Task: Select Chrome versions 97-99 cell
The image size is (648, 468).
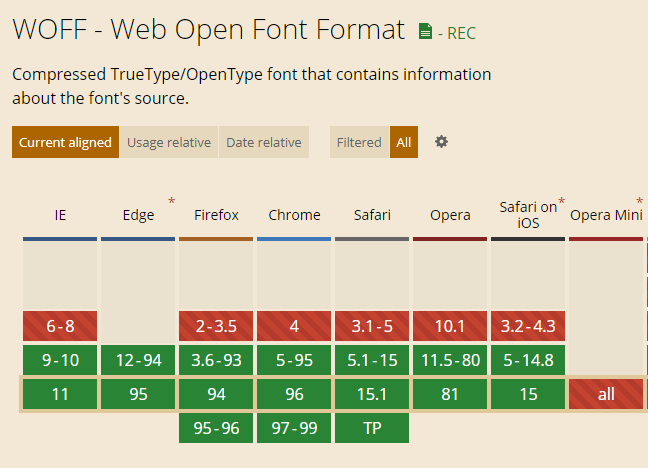Action: point(294,428)
